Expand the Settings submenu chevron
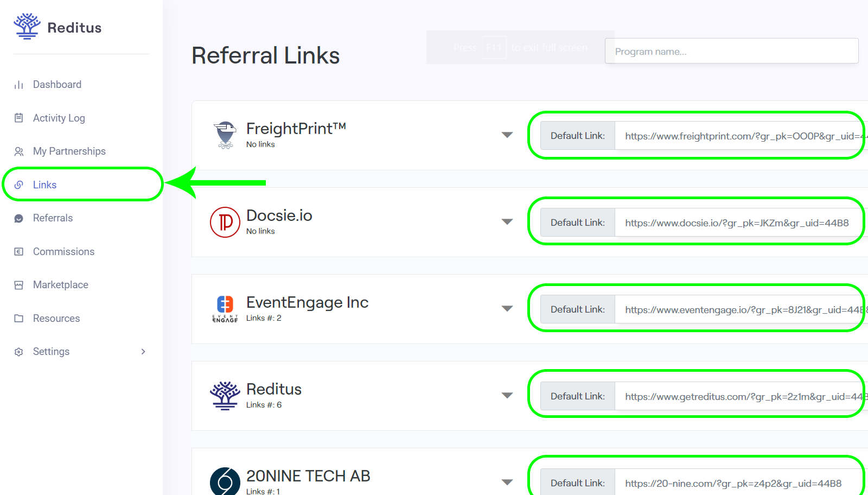Viewport: 868px width, 495px height. click(x=143, y=352)
